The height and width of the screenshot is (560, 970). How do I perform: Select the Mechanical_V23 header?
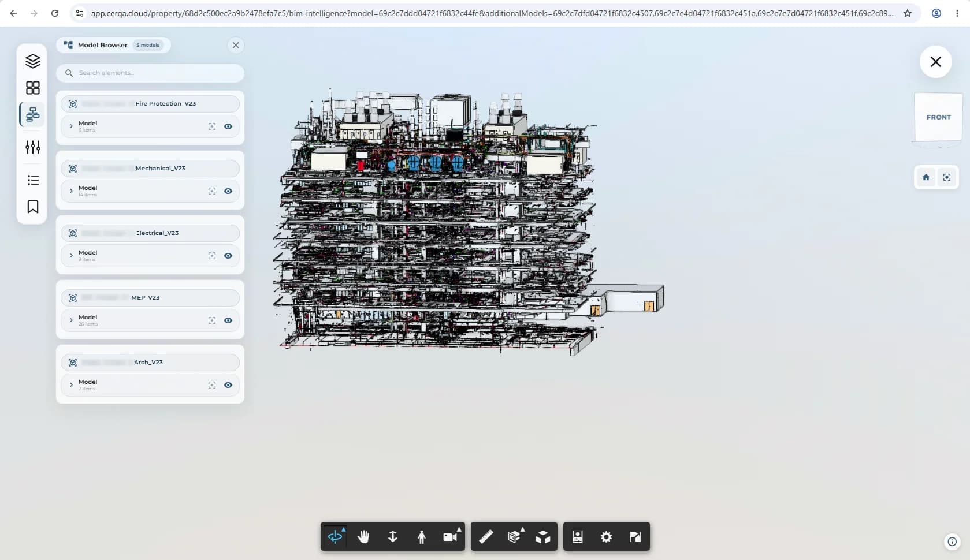pos(150,169)
